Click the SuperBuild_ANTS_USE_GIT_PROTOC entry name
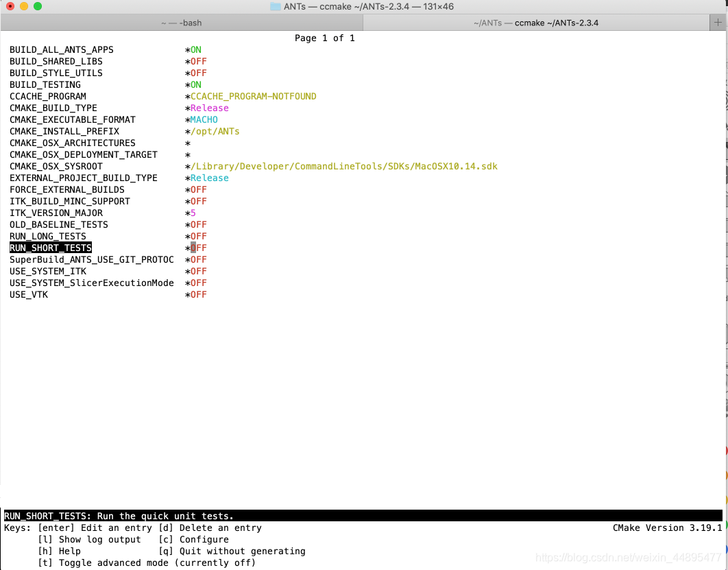Image resolution: width=728 pixels, height=570 pixels. pyautogui.click(x=91, y=259)
